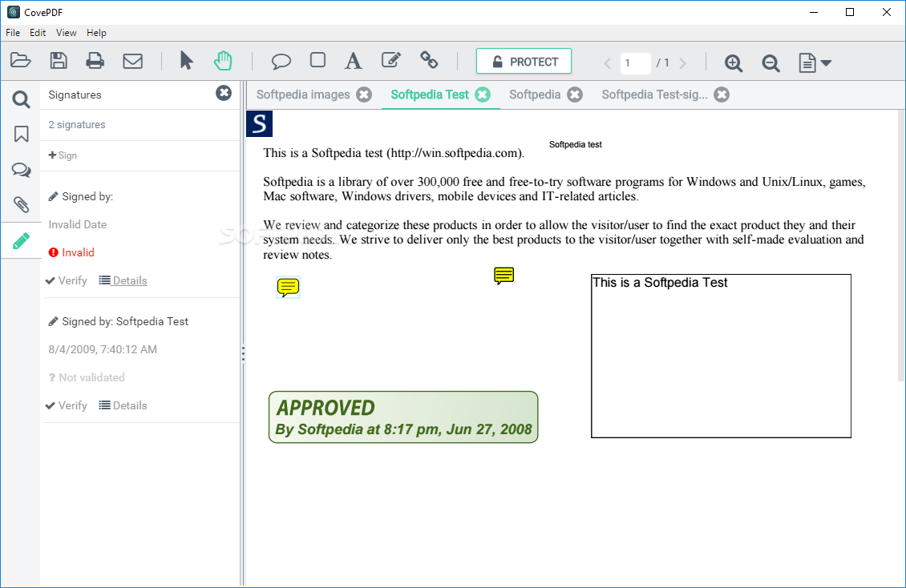Open the page layout dropdown
The image size is (906, 588).
click(815, 62)
